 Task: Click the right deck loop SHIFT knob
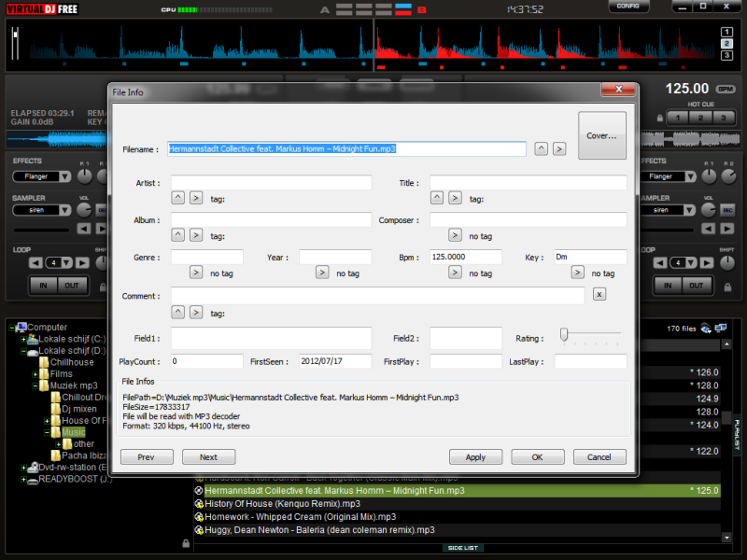coord(727,263)
